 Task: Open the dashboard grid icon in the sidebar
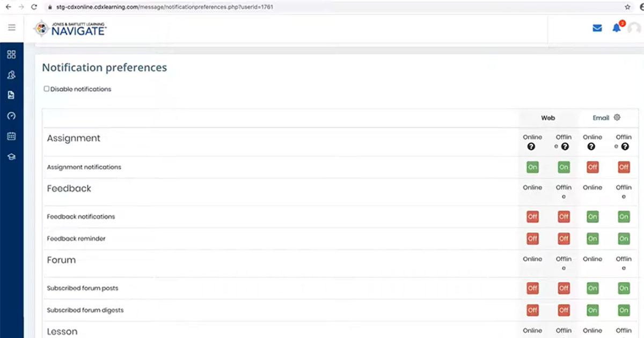pyautogui.click(x=11, y=54)
